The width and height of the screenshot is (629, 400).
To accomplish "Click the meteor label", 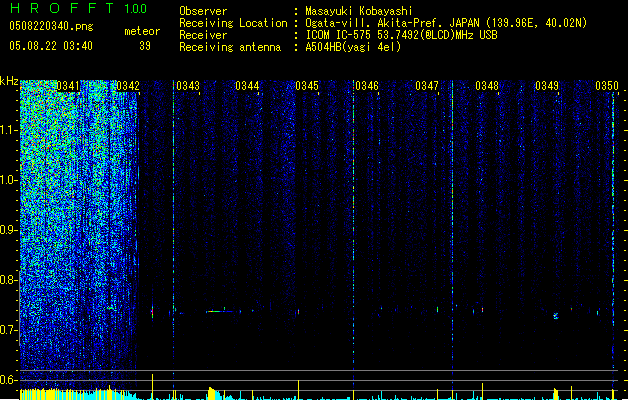I will (x=142, y=31).
